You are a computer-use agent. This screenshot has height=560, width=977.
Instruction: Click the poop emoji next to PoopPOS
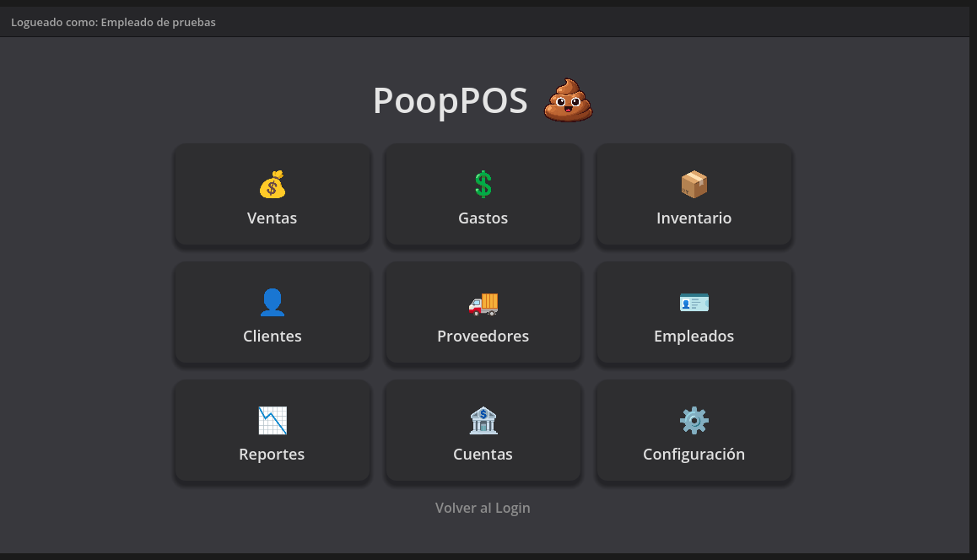pyautogui.click(x=567, y=100)
